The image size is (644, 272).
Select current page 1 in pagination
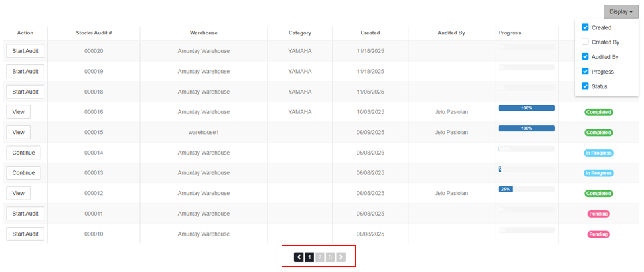(x=309, y=257)
